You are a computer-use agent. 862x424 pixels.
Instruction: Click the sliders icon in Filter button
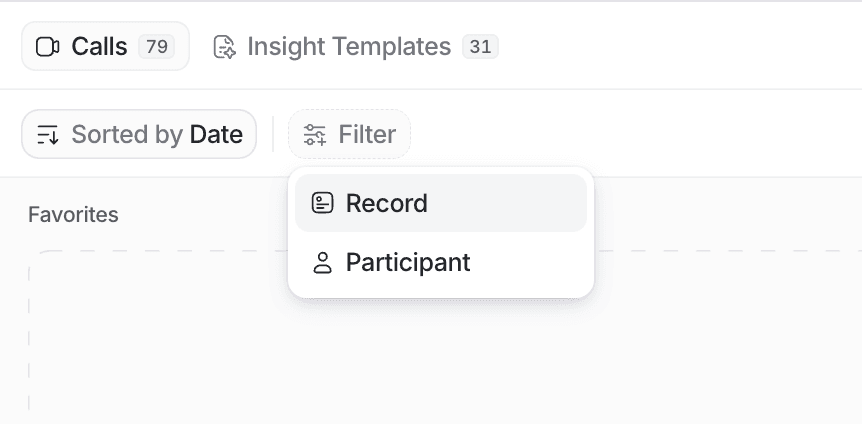point(315,135)
